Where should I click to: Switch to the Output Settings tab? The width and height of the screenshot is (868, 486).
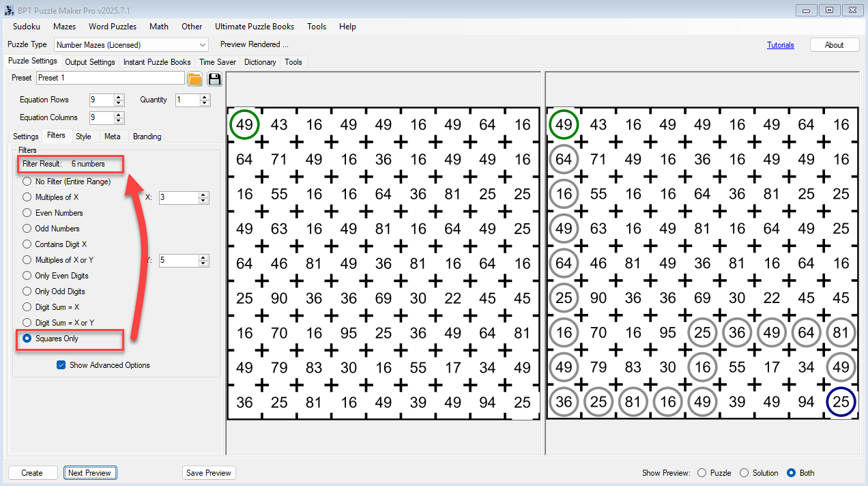point(90,62)
